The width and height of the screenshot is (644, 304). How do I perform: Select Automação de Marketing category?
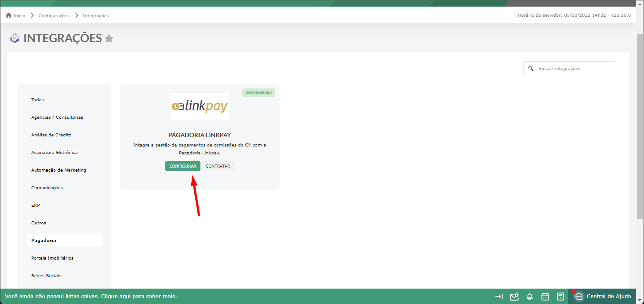[64, 170]
